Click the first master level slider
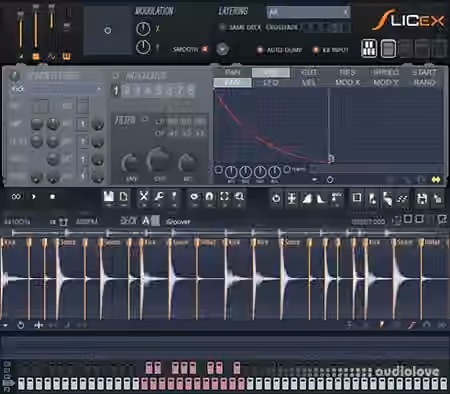450x394 pixels. pyautogui.click(x=21, y=32)
